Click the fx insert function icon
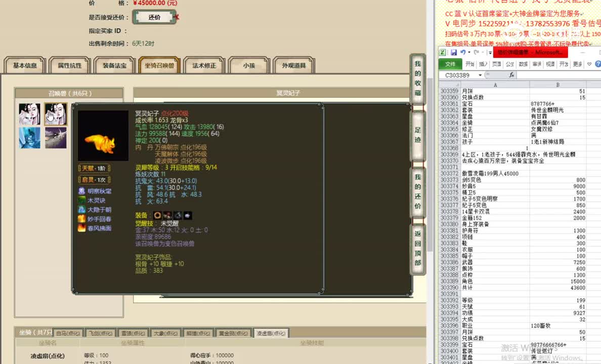The width and height of the screenshot is (601, 364). pyautogui.click(x=512, y=74)
